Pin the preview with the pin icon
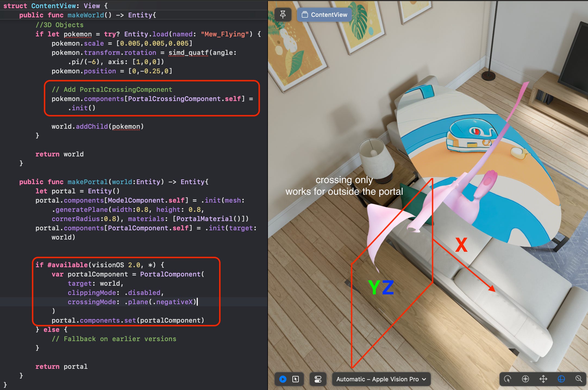 (x=283, y=15)
